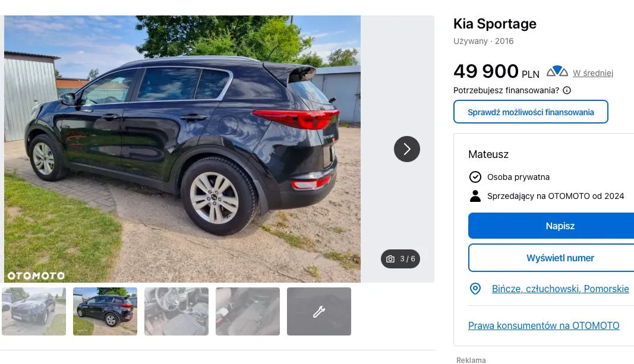634x364 pixels.
Task: Select the steering wheel interior thumbnail
Action: pos(176,312)
